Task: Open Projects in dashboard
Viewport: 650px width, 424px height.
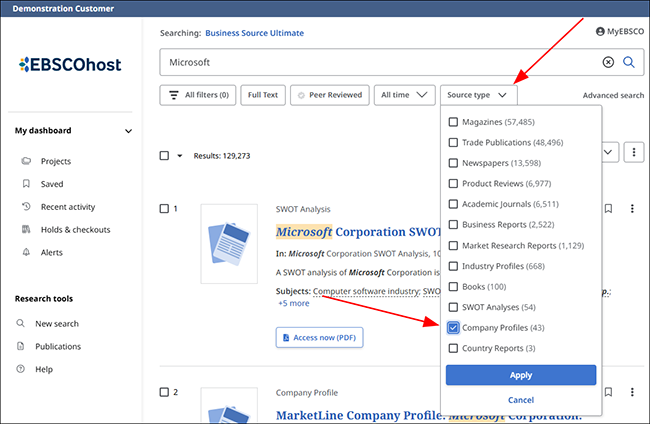Action: (56, 161)
